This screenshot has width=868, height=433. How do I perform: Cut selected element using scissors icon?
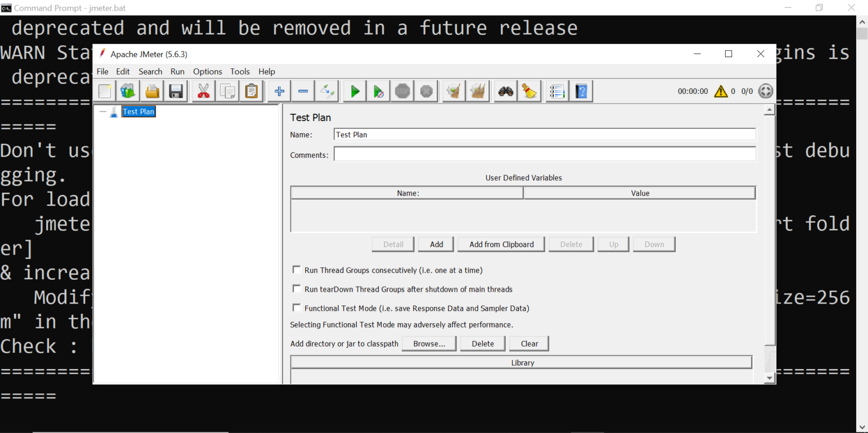pos(203,90)
